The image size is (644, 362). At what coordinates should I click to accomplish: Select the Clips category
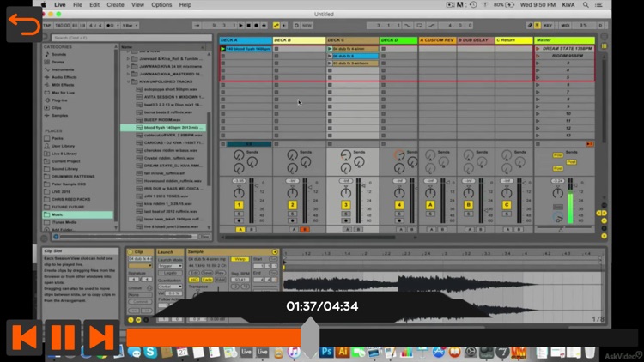[x=57, y=108]
